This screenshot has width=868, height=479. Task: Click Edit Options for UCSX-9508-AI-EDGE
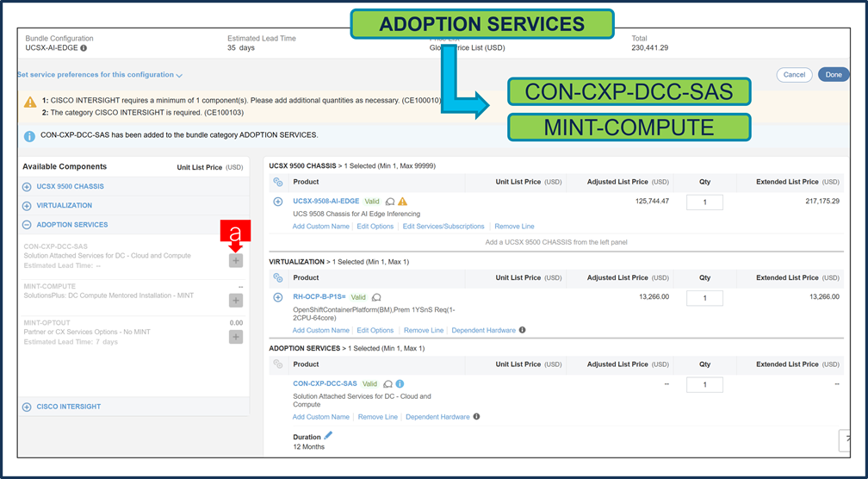(375, 227)
